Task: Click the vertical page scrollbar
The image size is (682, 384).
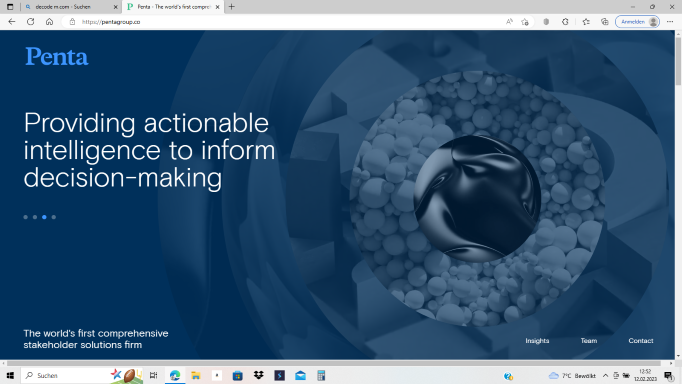Action: pos(678,61)
